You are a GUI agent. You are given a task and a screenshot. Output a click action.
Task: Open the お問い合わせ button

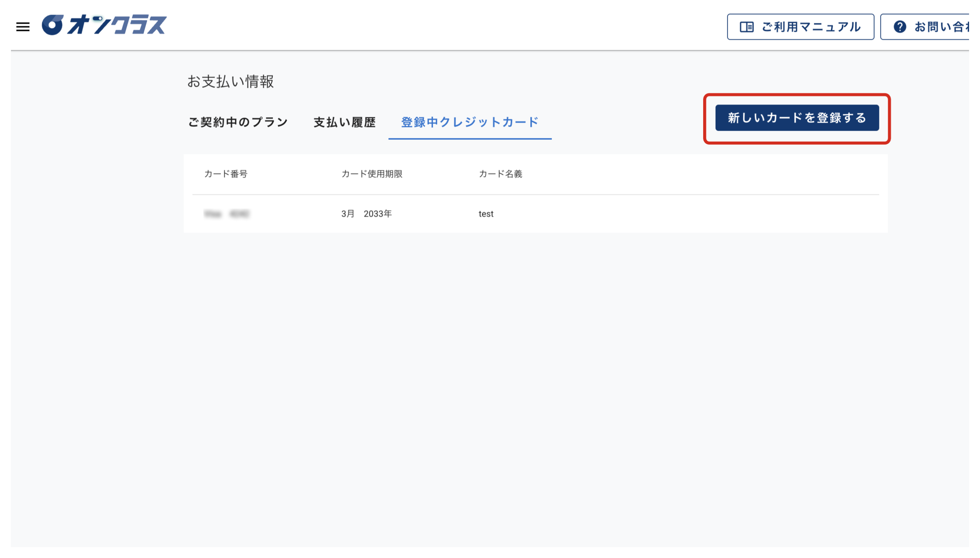pyautogui.click(x=925, y=27)
